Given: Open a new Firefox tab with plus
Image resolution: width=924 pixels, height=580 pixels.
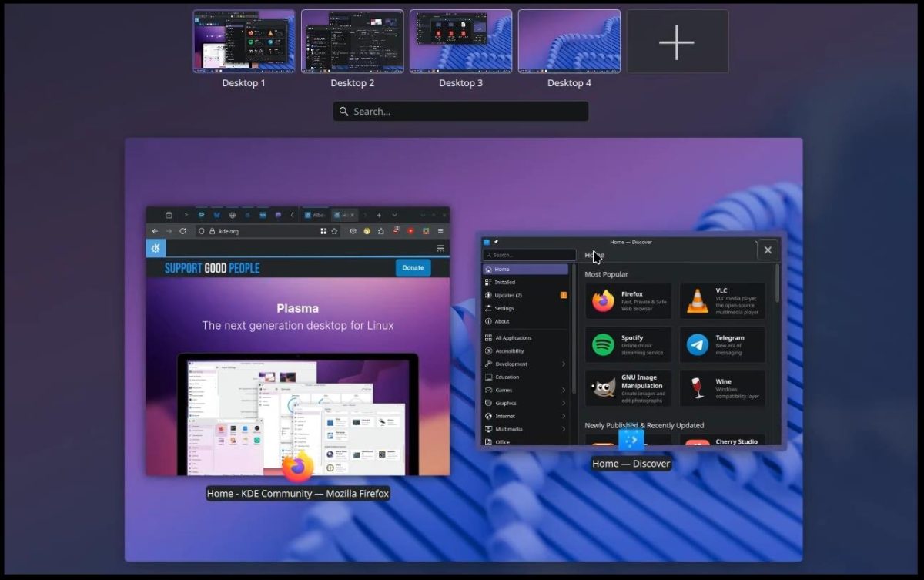Looking at the screenshot, I should [x=378, y=215].
